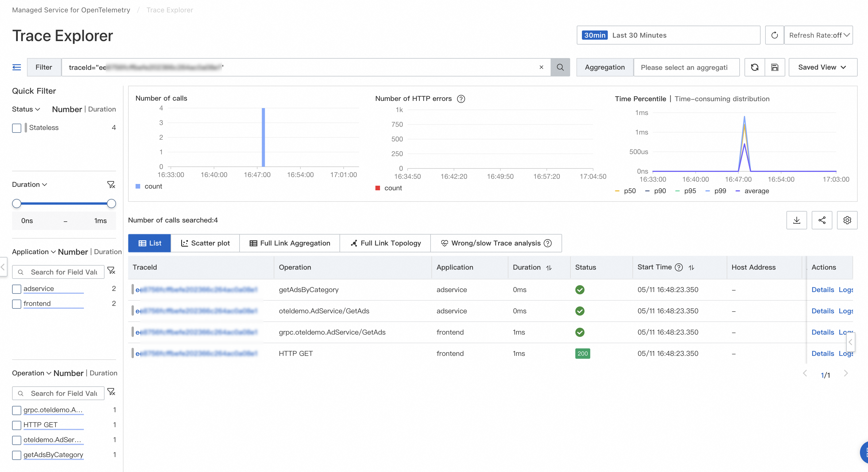Click the save view floppy disk icon

775,67
